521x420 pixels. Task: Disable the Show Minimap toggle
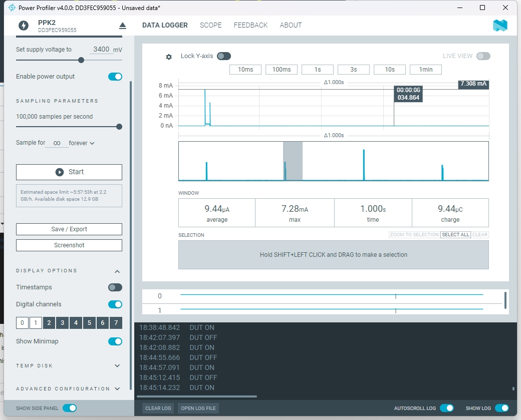coord(115,341)
